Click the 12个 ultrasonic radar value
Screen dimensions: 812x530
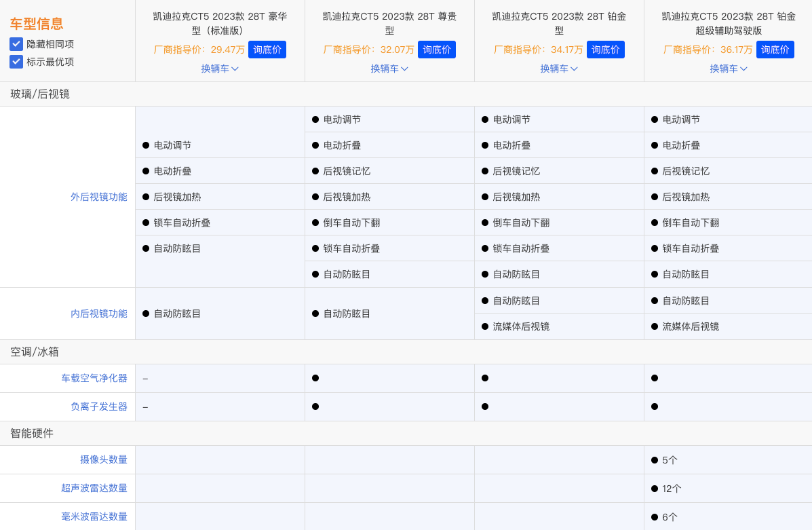[672, 489]
